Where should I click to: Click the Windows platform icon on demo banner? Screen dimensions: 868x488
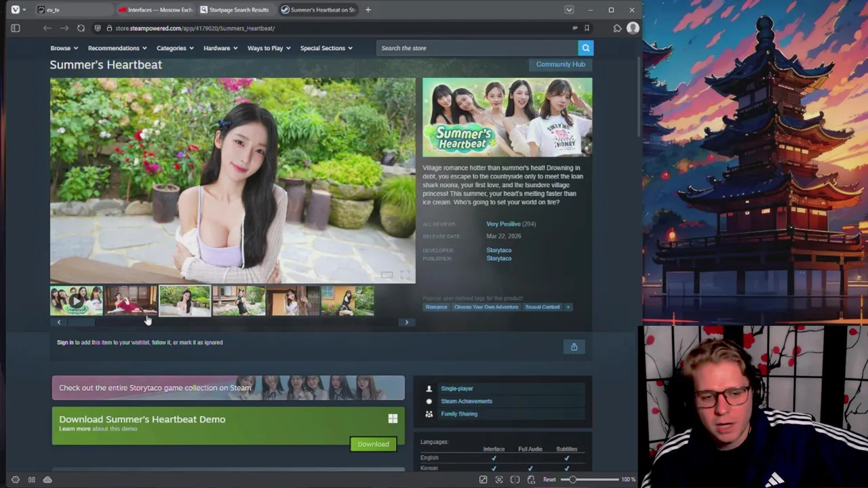[393, 419]
